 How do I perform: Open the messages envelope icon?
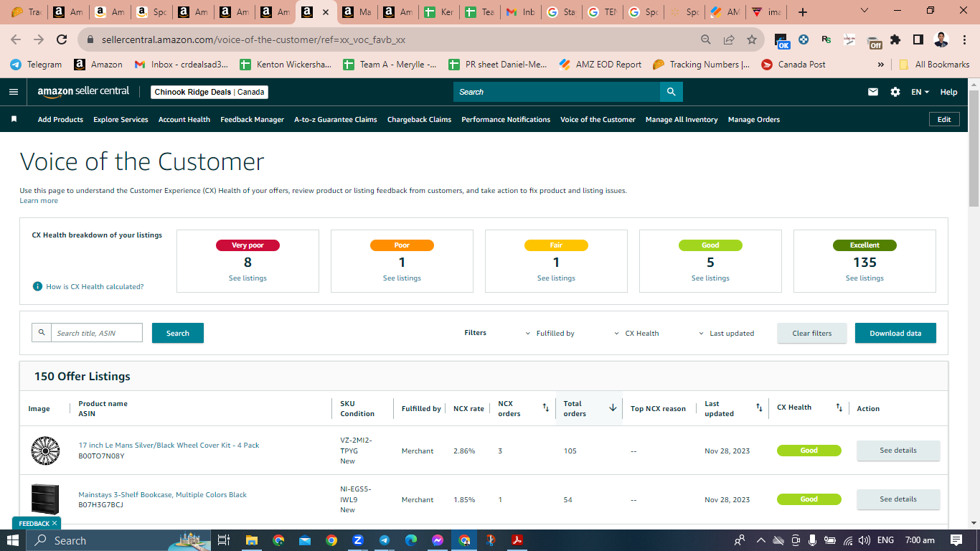pos(873,92)
